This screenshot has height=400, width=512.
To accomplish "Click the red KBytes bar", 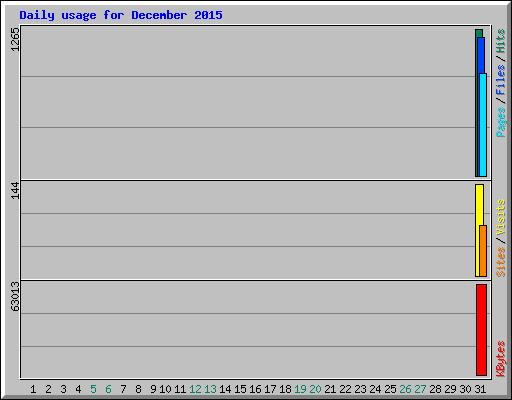I will pyautogui.click(x=481, y=330).
